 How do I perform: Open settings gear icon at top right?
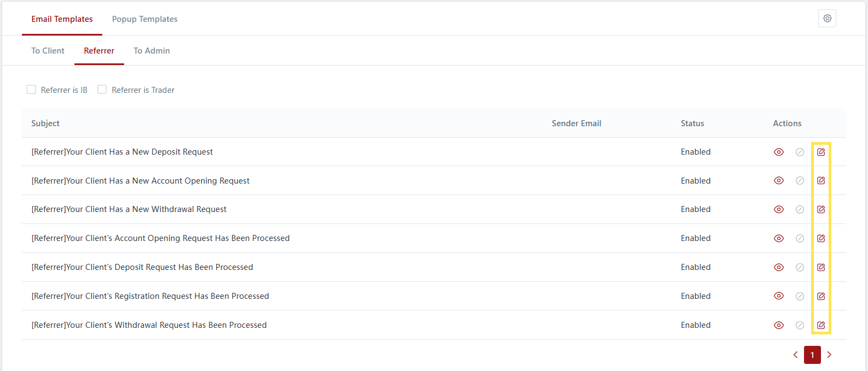pyautogui.click(x=827, y=19)
